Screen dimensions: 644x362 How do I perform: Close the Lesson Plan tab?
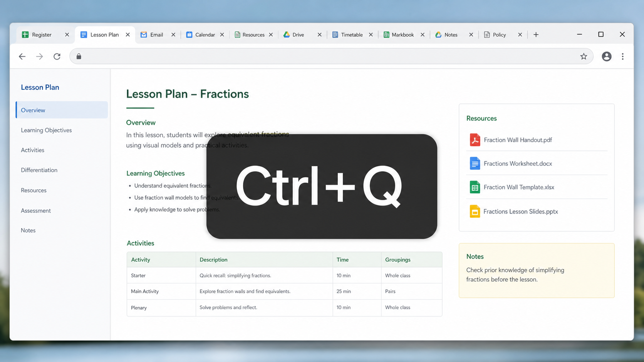click(128, 35)
